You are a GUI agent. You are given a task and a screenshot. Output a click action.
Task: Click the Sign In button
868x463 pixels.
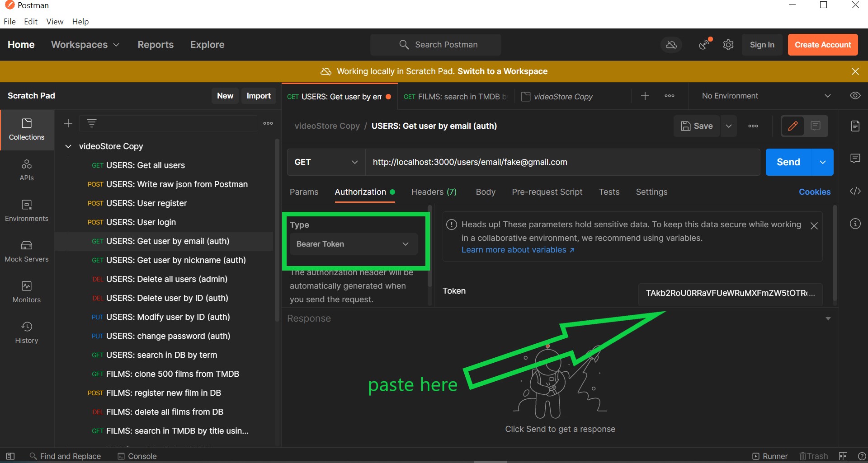[x=762, y=45]
